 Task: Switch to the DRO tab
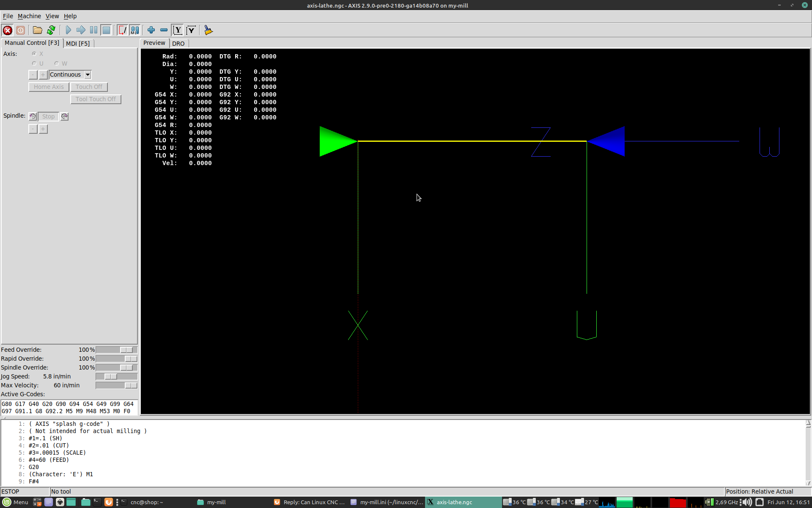(x=178, y=43)
